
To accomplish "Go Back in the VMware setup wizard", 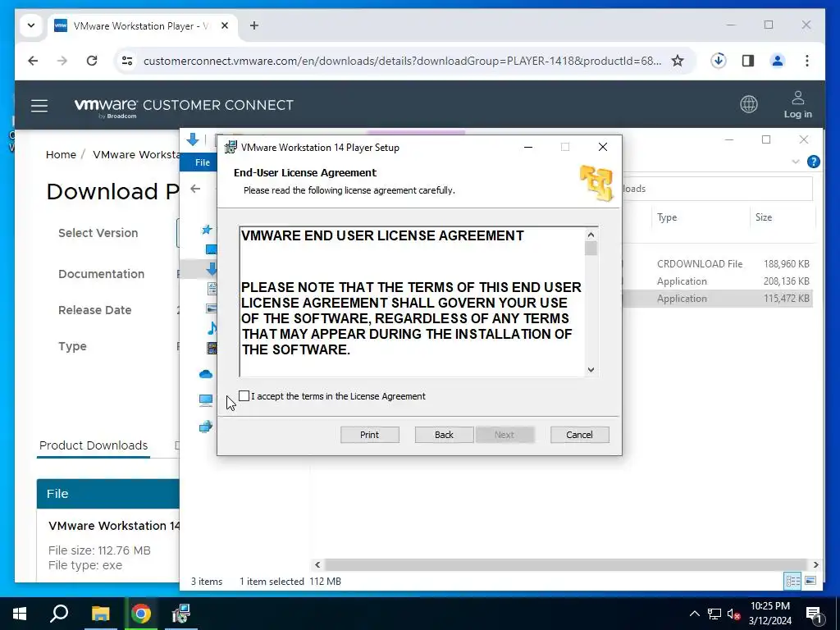I will pyautogui.click(x=444, y=435).
